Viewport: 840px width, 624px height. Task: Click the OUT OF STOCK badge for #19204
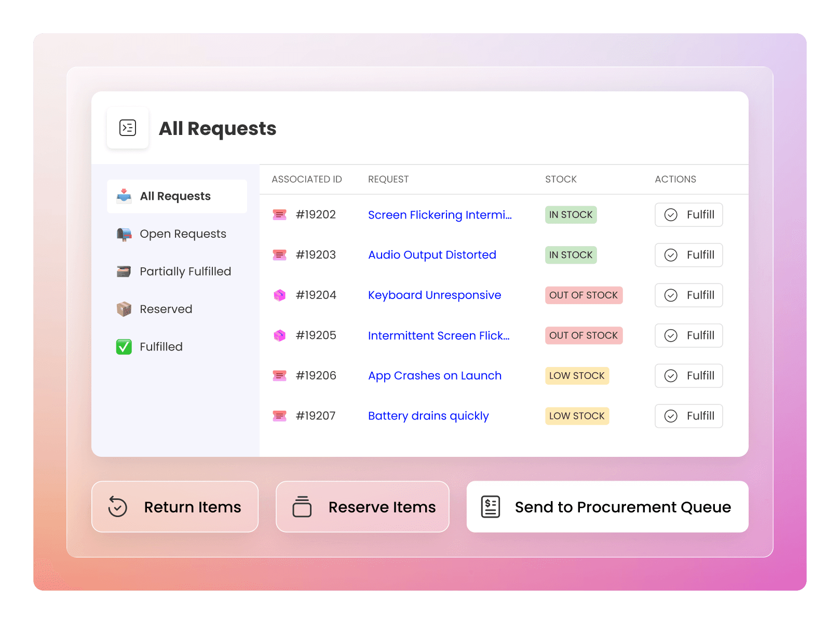(584, 295)
